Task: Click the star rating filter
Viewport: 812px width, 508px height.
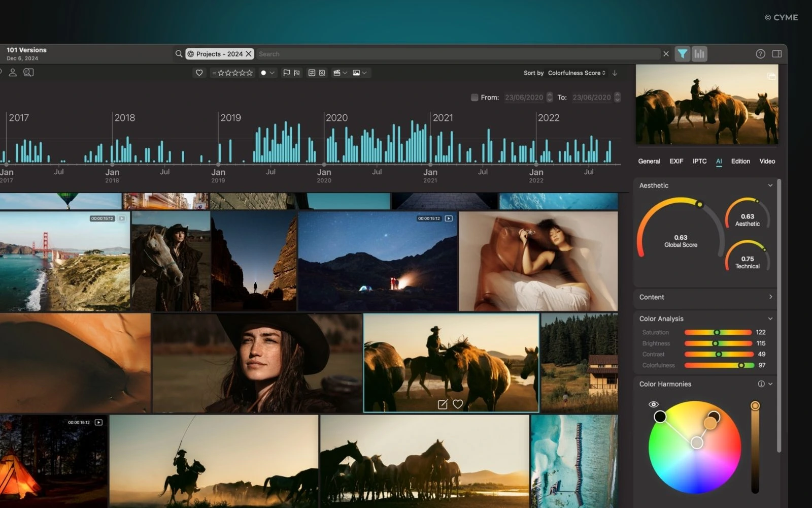Action: tap(232, 73)
